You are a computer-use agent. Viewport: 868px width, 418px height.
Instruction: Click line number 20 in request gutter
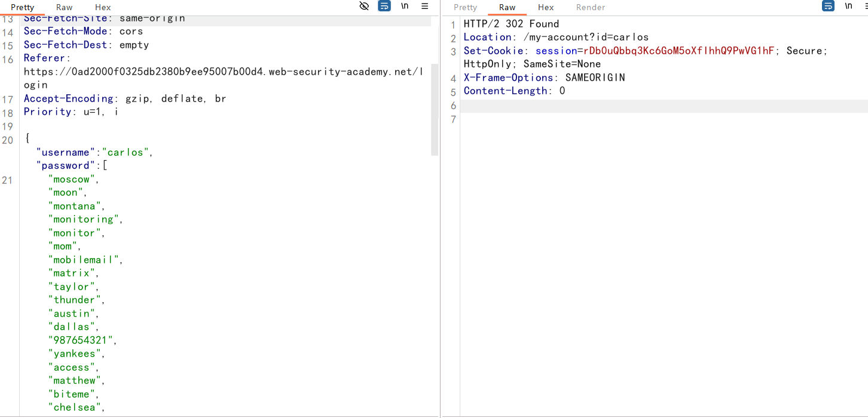pos(8,140)
